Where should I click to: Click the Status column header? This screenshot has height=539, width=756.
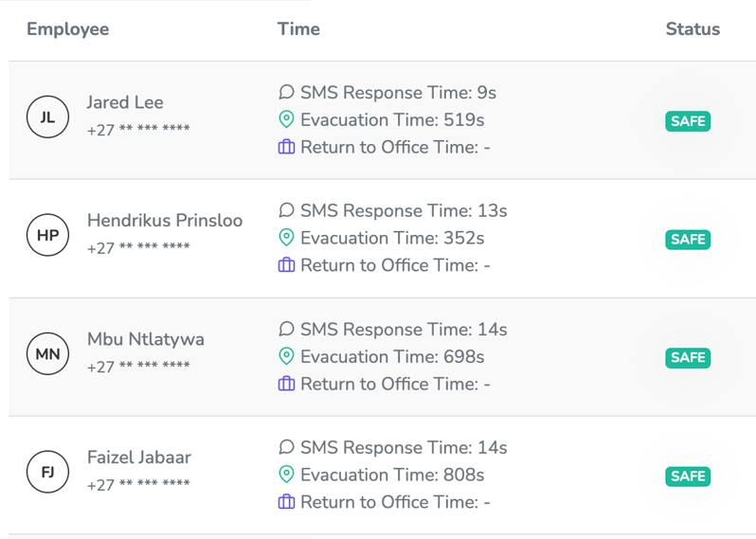point(693,29)
